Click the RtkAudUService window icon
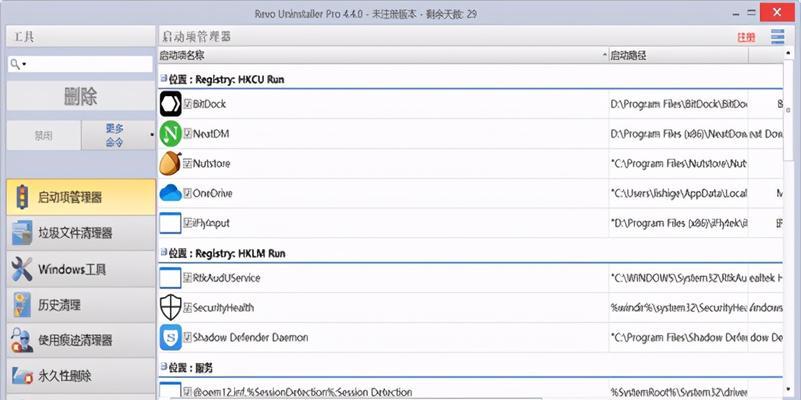The width and height of the screenshot is (801, 400). click(x=170, y=278)
